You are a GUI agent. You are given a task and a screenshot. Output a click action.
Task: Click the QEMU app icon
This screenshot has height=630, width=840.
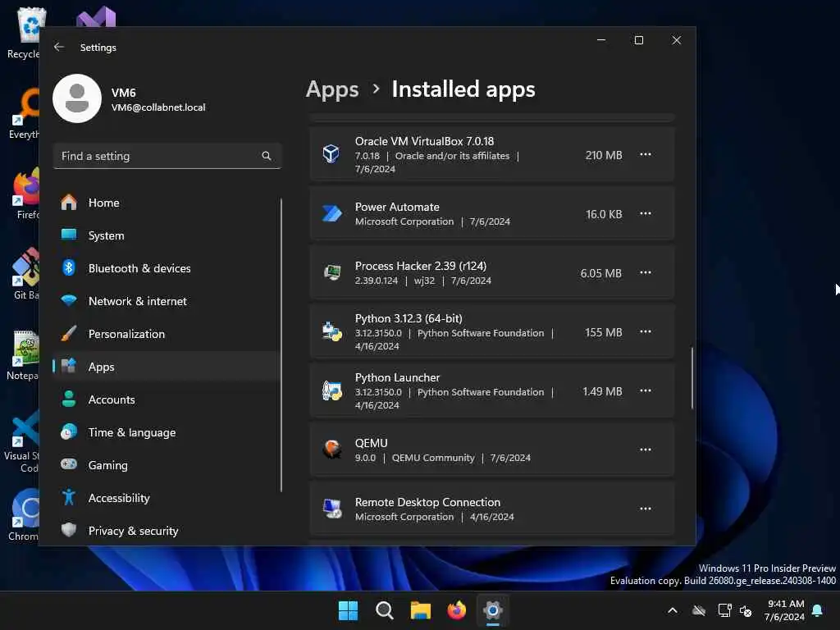(332, 449)
